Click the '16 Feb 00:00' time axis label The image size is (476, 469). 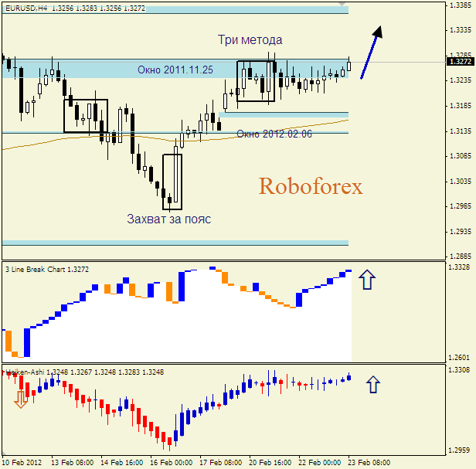(169, 462)
